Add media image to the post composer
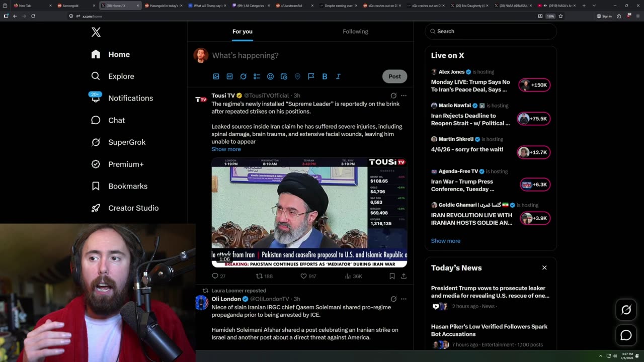 (x=216, y=76)
